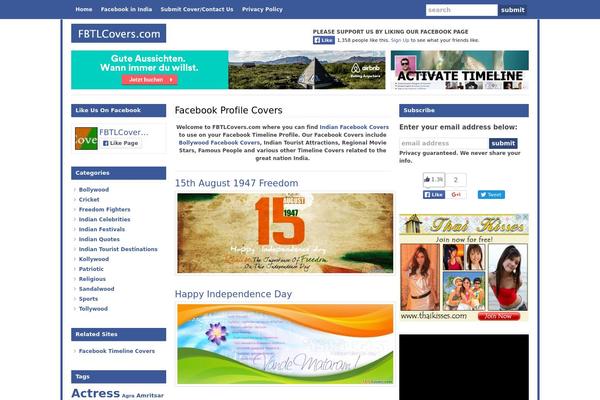Open the Airbnb banner advertisement
Image resolution: width=600 pixels, height=400 pixels.
pyautogui.click(x=228, y=70)
